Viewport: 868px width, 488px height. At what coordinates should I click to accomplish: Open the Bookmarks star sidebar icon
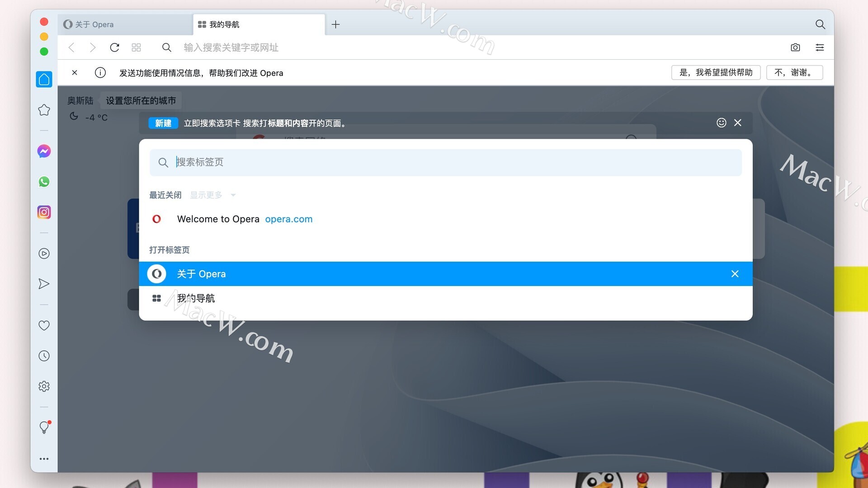(x=44, y=110)
